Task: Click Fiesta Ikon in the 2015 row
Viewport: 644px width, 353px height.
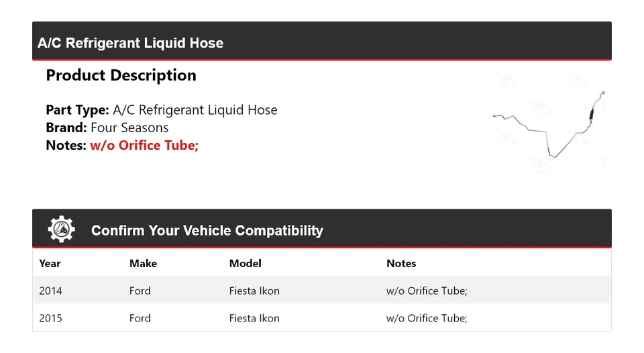Action: (x=254, y=318)
